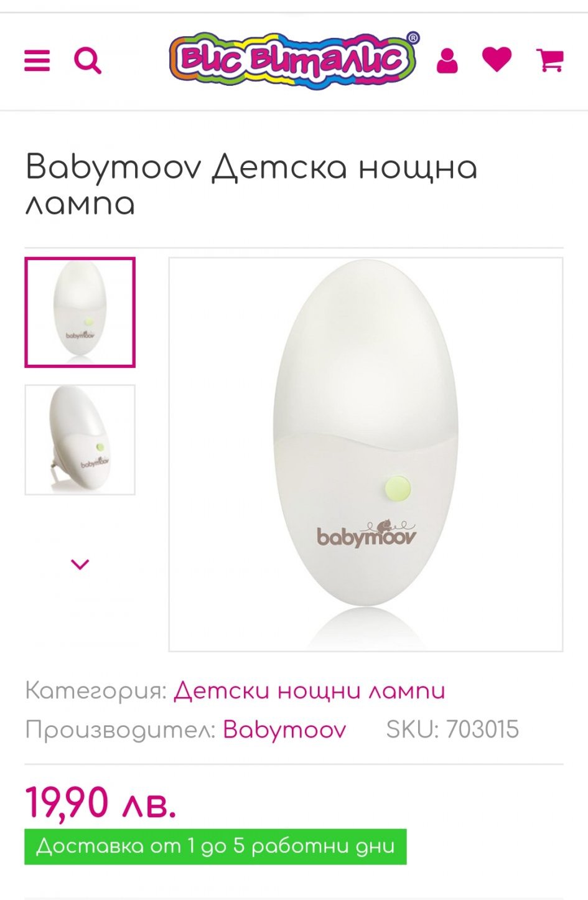Open the search magnifier icon
Screen dimensions: 588x900
pos(88,61)
